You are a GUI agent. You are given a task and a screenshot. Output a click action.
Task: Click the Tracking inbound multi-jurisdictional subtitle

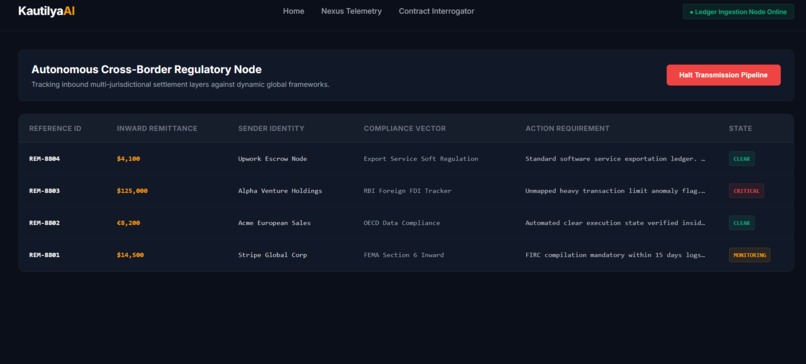[180, 84]
